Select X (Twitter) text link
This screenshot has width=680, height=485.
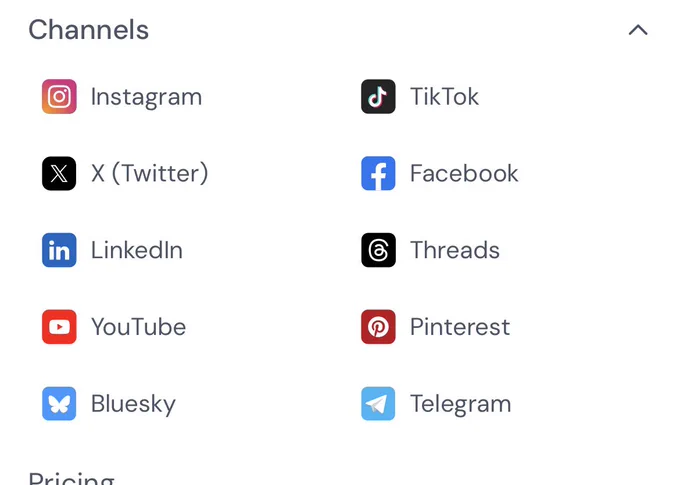(x=150, y=174)
